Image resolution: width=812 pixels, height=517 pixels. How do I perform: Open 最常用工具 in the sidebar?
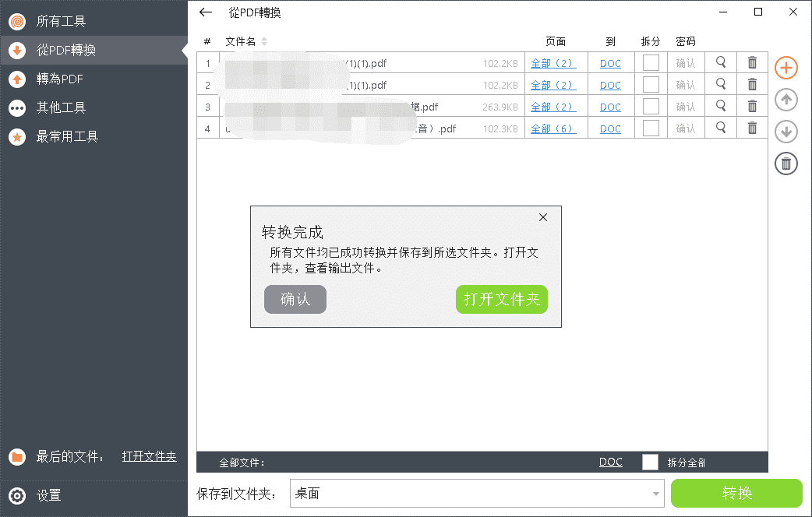(94, 136)
